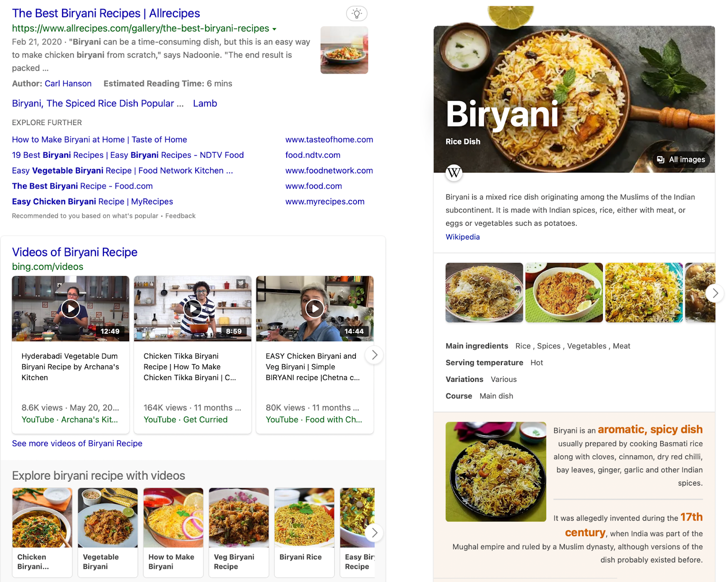Click the lightbulb insights icon
The width and height of the screenshot is (728, 582).
[357, 14]
